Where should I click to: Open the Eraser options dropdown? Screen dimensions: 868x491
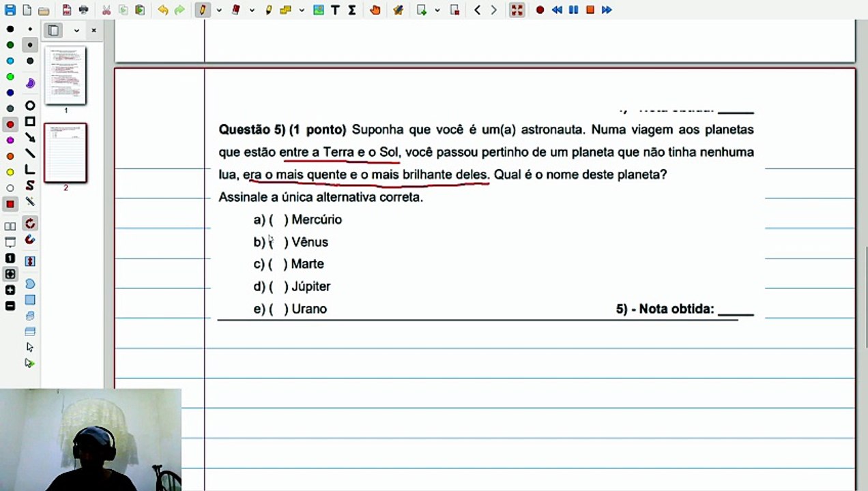pos(252,10)
